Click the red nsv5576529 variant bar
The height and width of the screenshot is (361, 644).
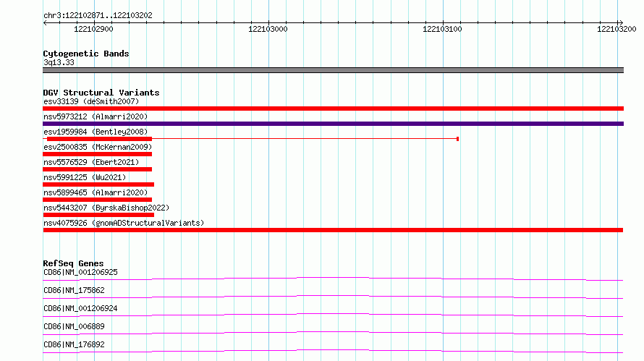coord(98,169)
